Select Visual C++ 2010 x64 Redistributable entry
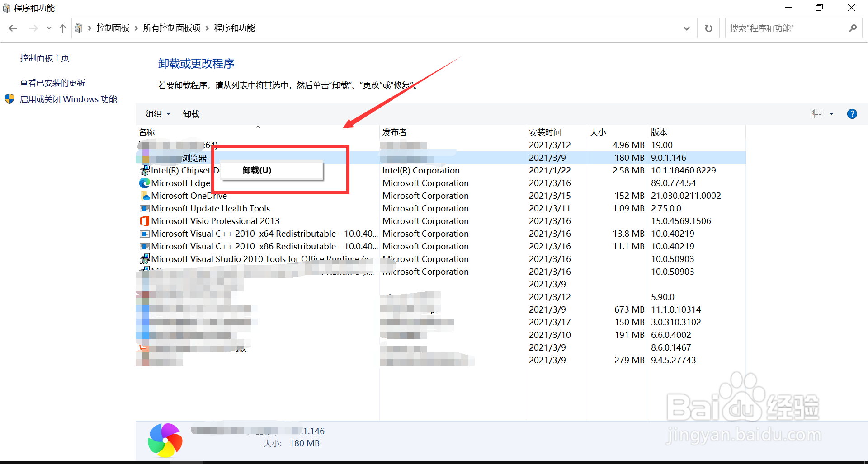The image size is (868, 464). (264, 234)
